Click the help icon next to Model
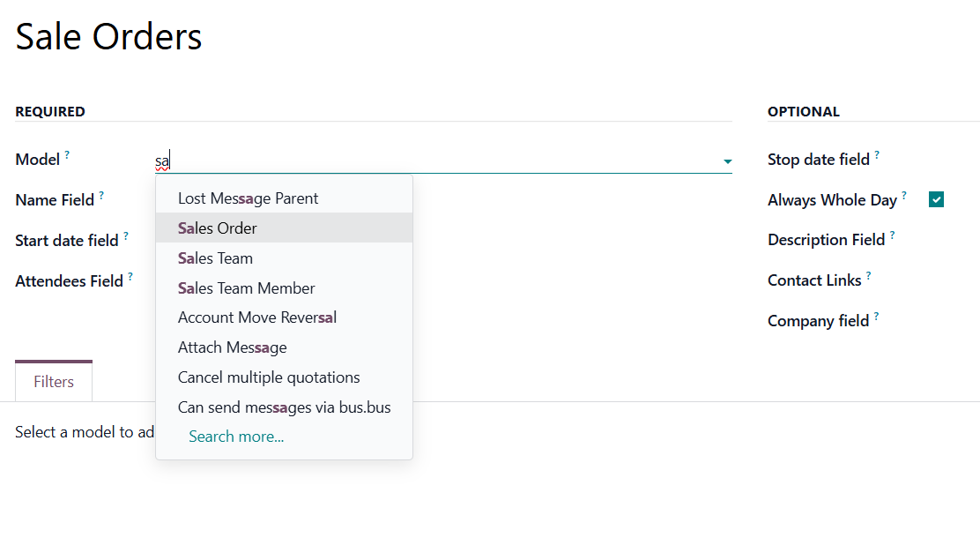Viewport: 980px width, 560px height. [67, 154]
